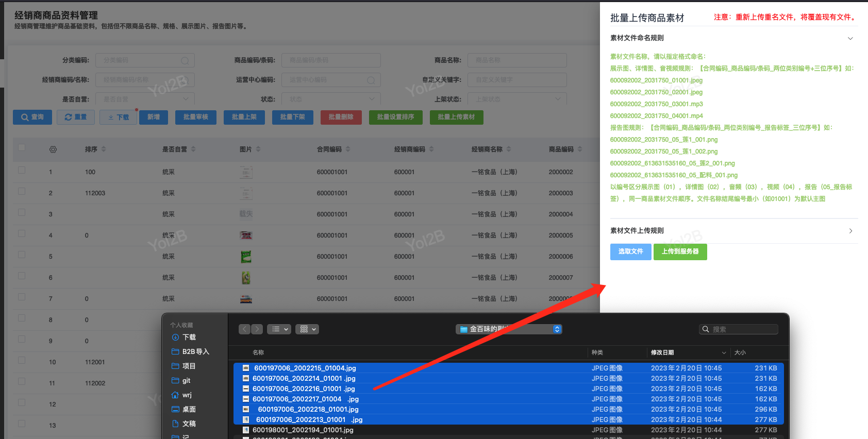Click the red 批量删除 button

341,117
